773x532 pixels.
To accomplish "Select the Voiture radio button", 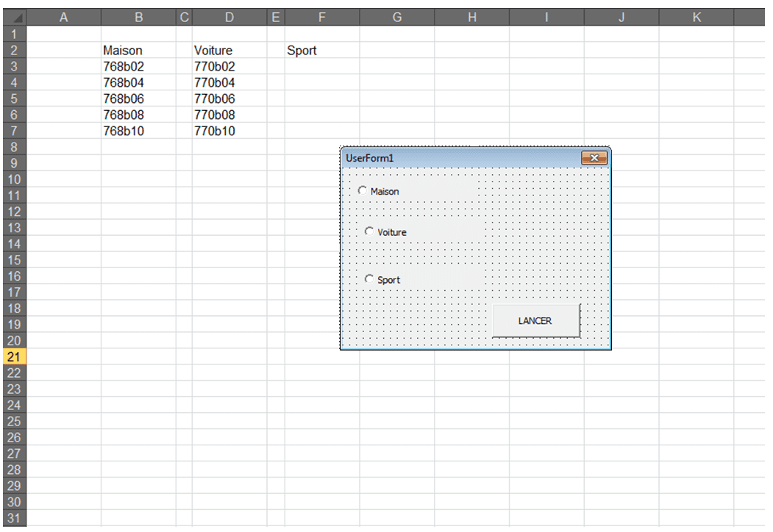I will [369, 231].
